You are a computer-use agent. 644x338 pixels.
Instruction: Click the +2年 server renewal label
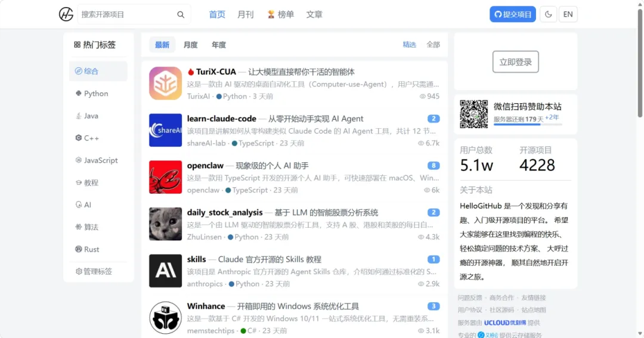click(x=552, y=117)
